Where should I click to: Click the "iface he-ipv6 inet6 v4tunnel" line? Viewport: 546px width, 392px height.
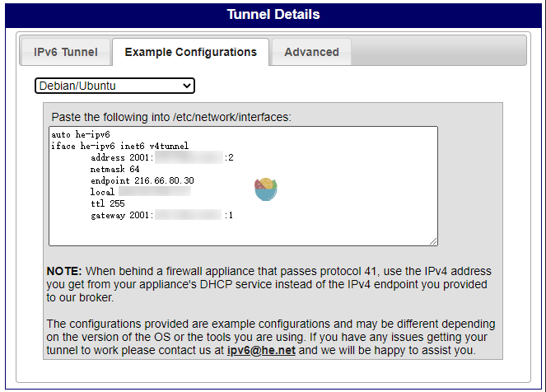tap(119, 146)
